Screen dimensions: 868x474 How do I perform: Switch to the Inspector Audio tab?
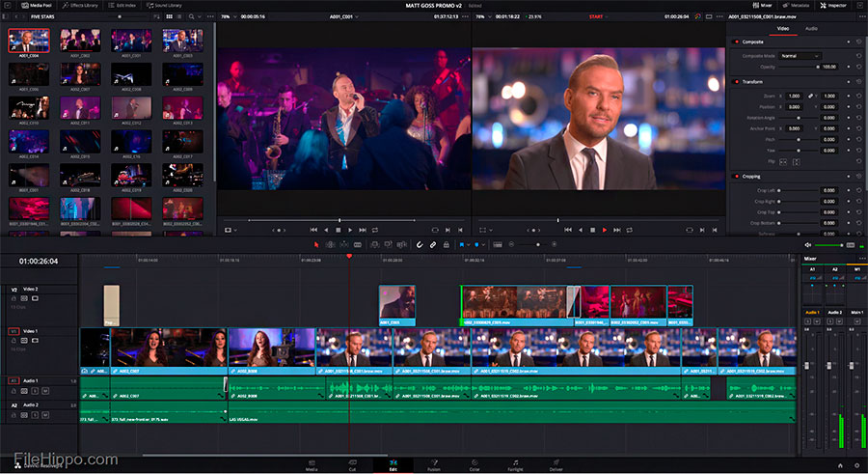pyautogui.click(x=811, y=28)
